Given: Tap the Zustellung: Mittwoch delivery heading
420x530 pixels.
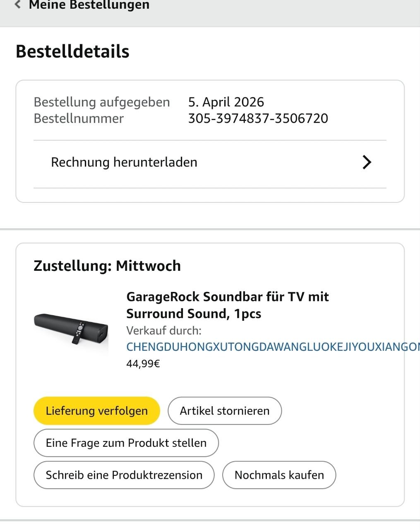Looking at the screenshot, I should tap(107, 266).
